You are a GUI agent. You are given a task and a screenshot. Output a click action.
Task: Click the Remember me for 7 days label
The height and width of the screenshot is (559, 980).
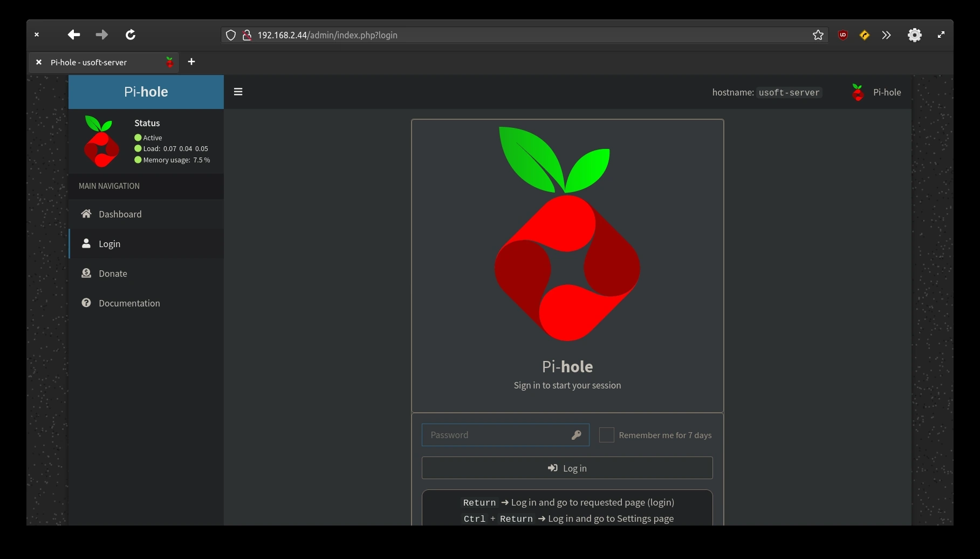(x=665, y=435)
